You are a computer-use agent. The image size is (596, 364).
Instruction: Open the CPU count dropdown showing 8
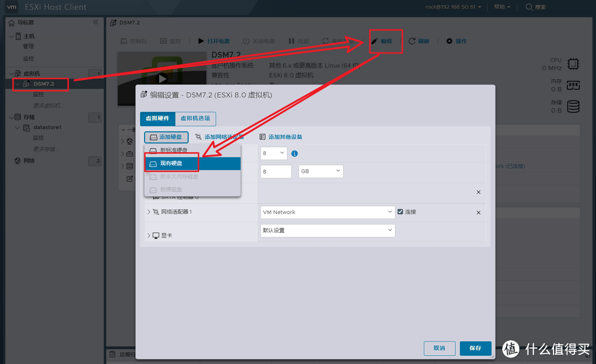(x=274, y=153)
